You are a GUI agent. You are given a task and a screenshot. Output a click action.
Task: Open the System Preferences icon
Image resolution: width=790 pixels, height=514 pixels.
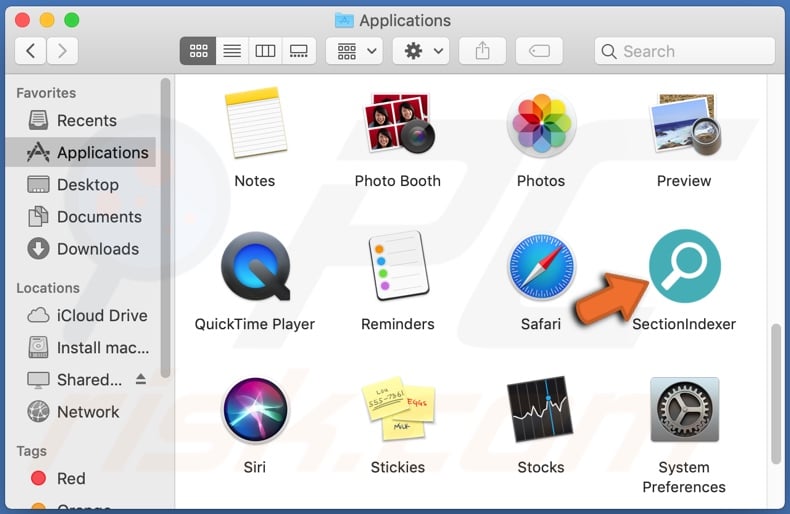point(684,410)
